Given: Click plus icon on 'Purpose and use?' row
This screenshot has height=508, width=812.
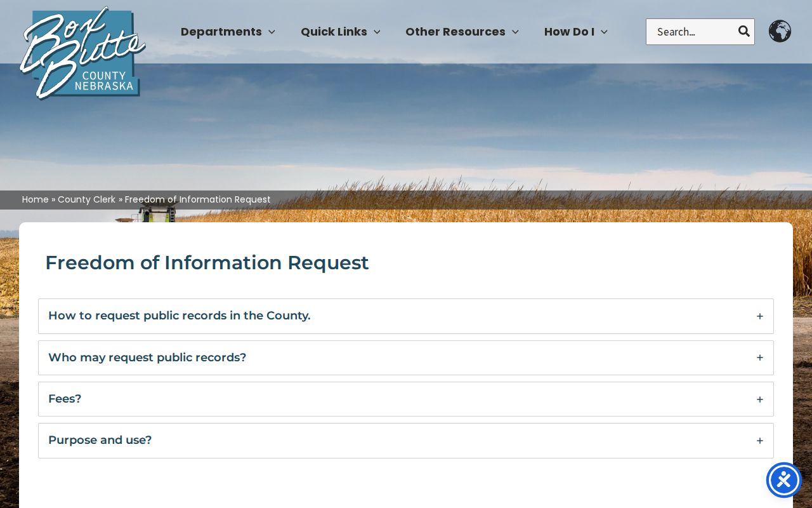Looking at the screenshot, I should 759,441.
